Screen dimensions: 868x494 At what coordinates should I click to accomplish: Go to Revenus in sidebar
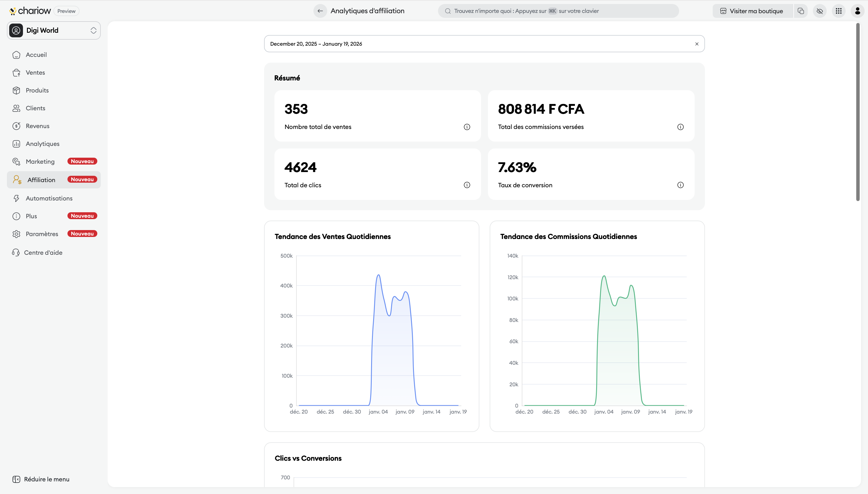point(37,126)
